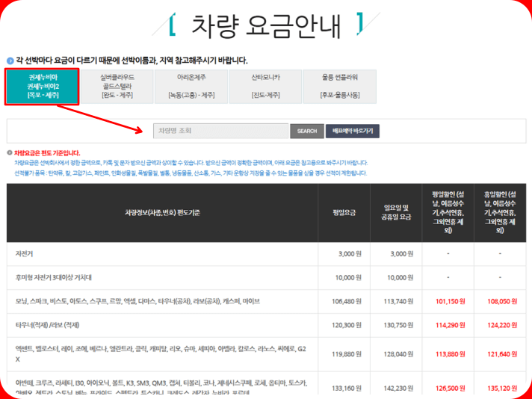The image size is (532, 399).
Task: Click the 133,160 원 weekday fare
Action: (347, 388)
